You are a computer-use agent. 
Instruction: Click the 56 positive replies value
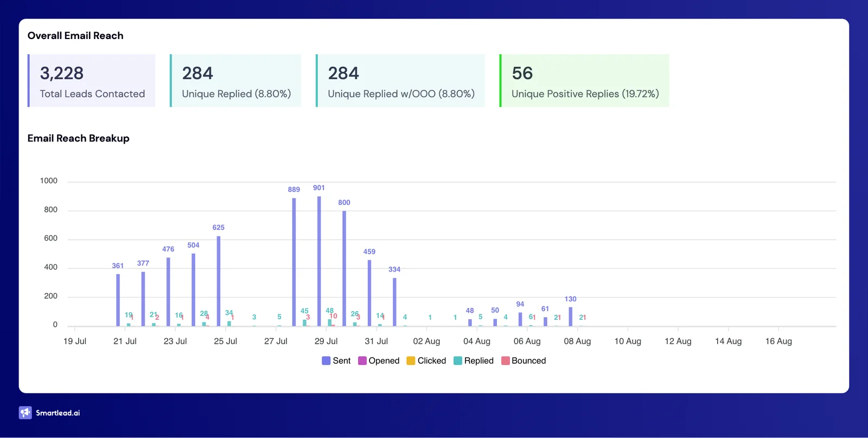coord(522,73)
